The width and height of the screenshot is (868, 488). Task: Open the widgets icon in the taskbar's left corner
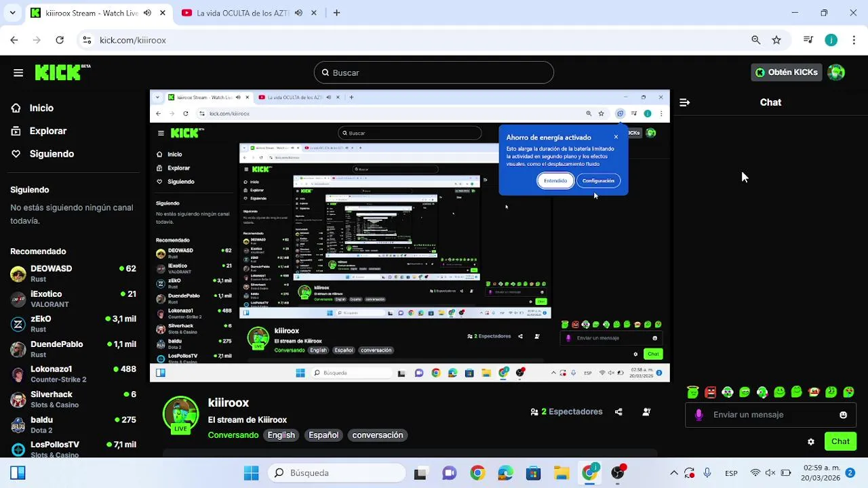(18, 473)
